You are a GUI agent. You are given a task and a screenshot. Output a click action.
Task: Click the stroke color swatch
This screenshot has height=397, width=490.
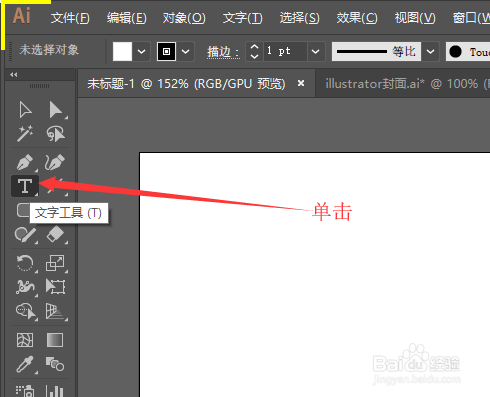click(166, 51)
